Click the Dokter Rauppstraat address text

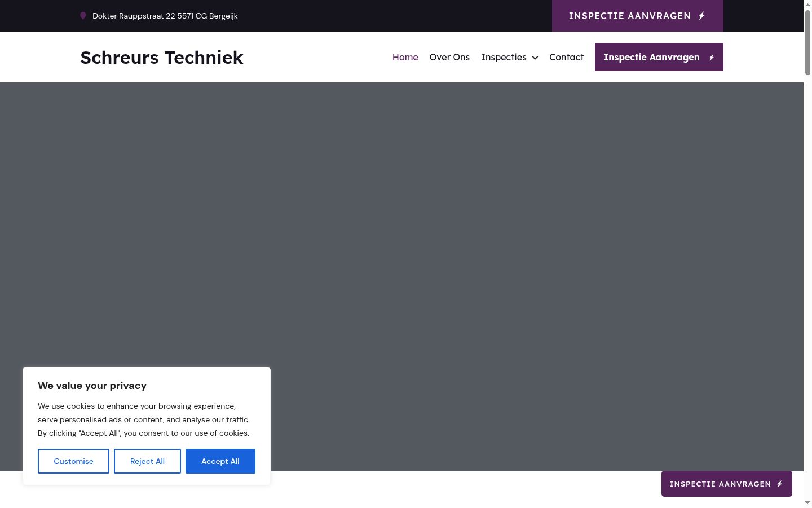click(x=165, y=16)
